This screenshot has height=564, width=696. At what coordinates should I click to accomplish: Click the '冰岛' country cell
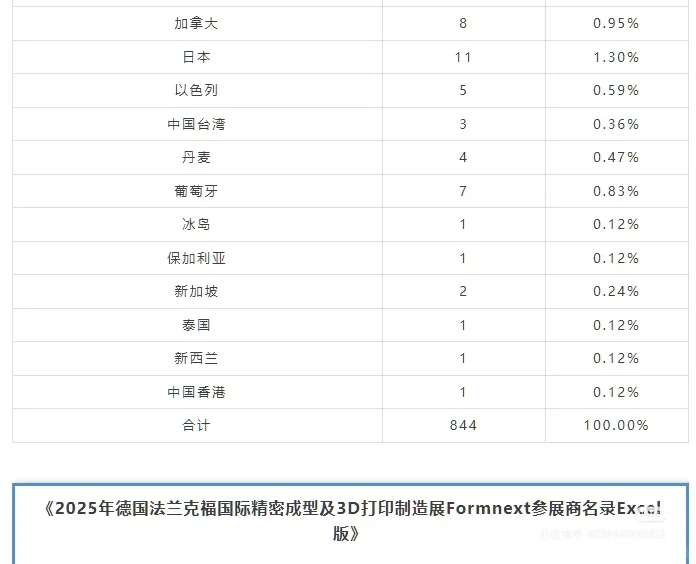click(x=196, y=224)
